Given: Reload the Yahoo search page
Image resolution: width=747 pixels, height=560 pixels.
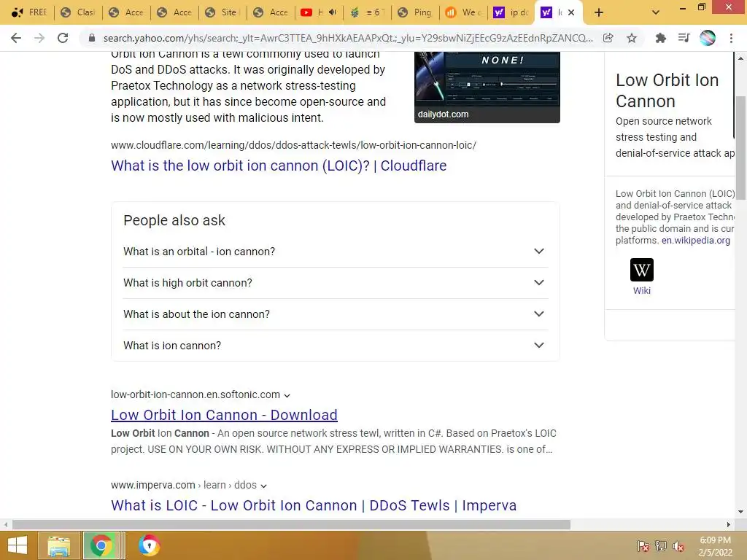Looking at the screenshot, I should click(x=63, y=38).
